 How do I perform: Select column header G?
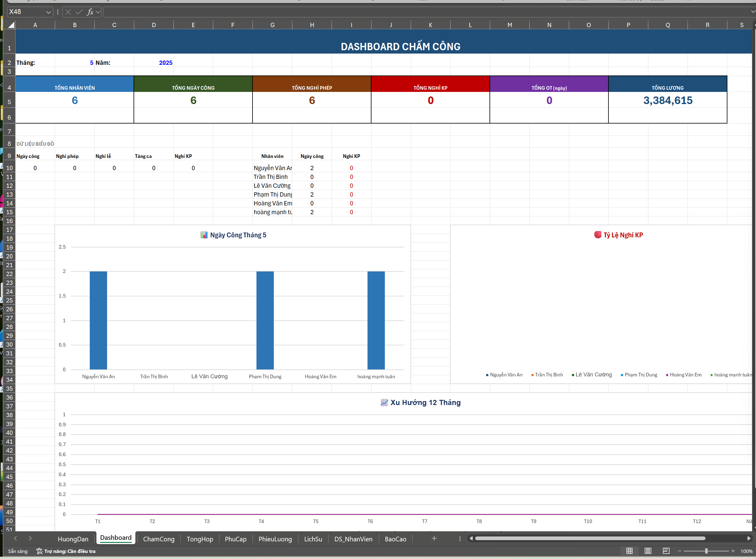click(x=272, y=25)
